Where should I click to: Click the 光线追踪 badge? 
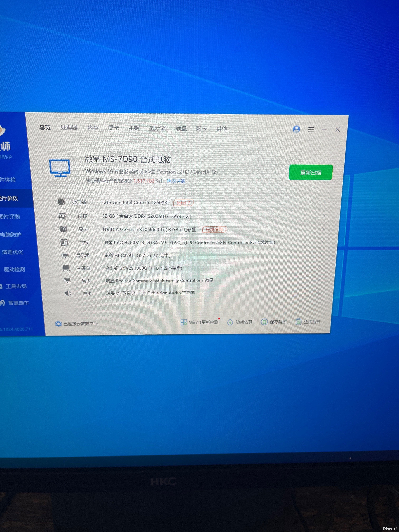(x=214, y=230)
